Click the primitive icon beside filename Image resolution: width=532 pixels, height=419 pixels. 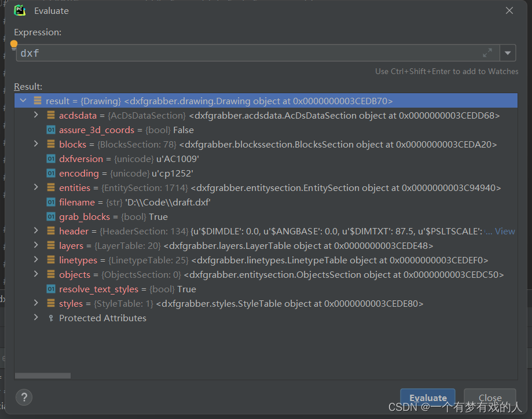point(51,202)
